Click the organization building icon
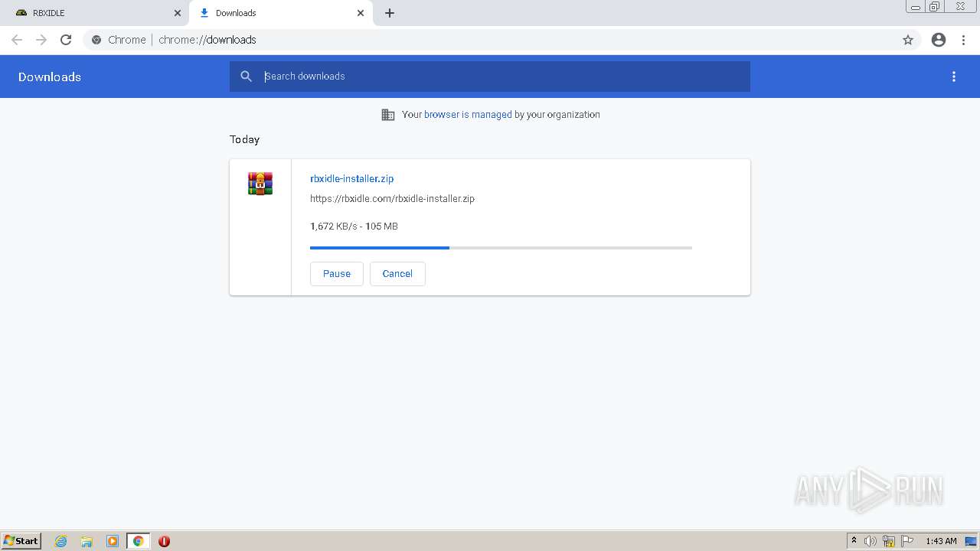This screenshot has width=980, height=551. [x=388, y=115]
